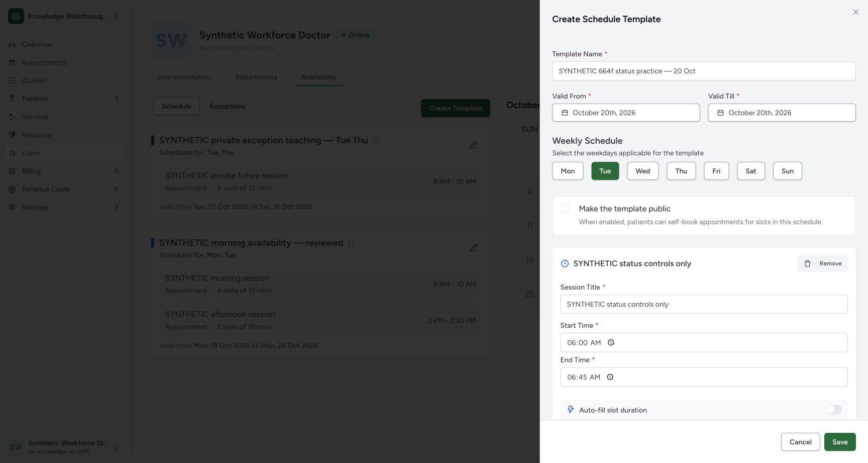This screenshot has width=868, height=463.
Task: Click the Template Name input field
Action: [x=704, y=71]
